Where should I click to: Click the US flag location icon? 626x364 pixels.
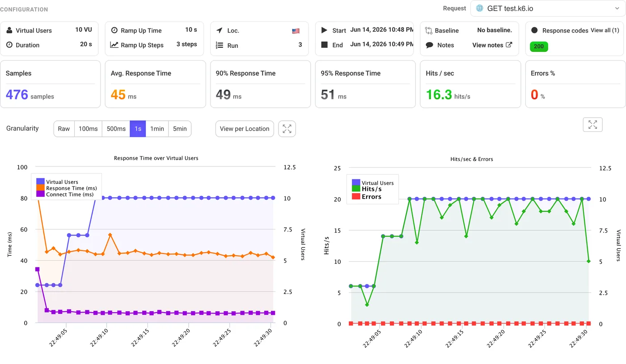click(x=296, y=31)
